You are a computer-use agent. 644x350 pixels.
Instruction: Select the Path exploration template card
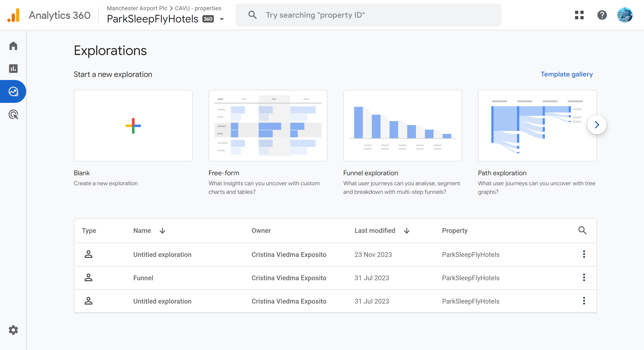pyautogui.click(x=537, y=126)
